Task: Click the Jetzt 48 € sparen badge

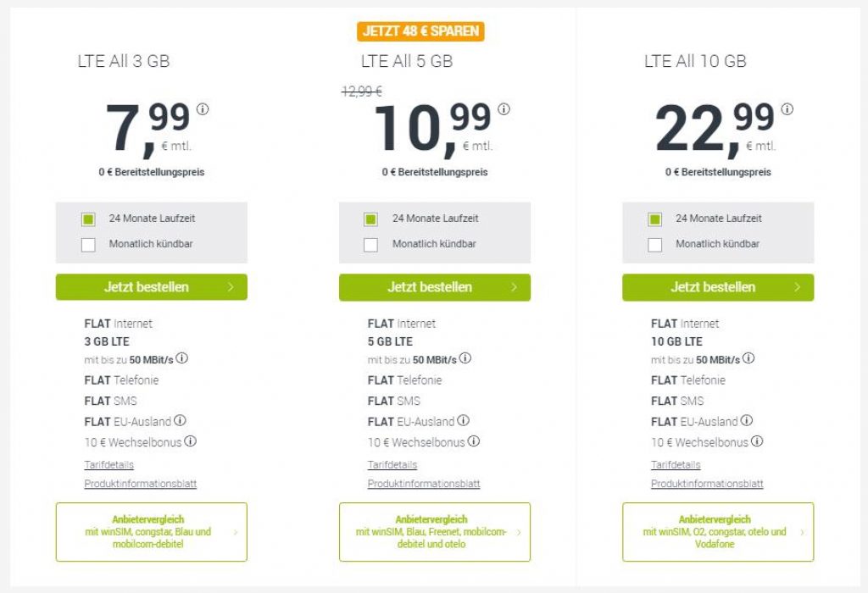Action: pos(420,31)
